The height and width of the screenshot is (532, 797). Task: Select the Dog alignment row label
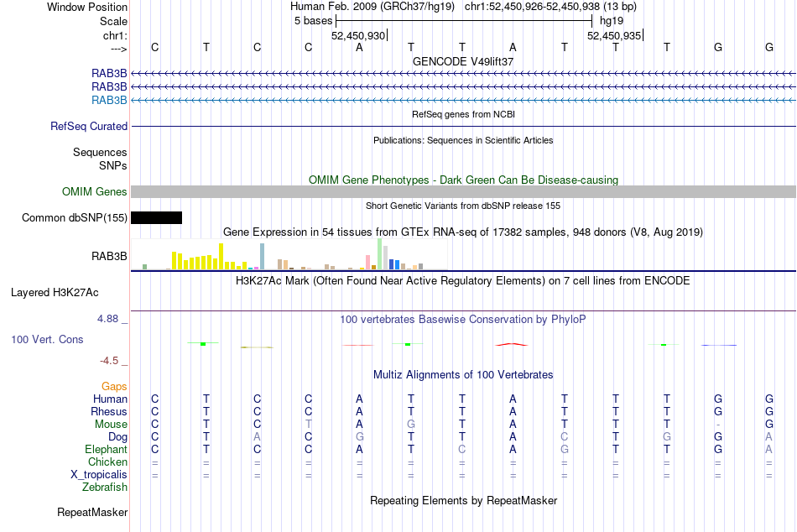click(x=118, y=437)
